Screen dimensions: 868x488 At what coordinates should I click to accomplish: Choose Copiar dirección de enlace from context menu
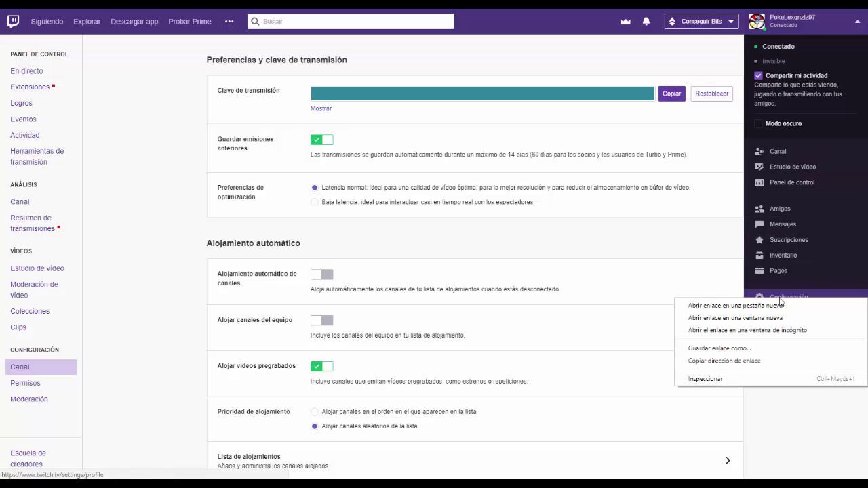[724, 361]
